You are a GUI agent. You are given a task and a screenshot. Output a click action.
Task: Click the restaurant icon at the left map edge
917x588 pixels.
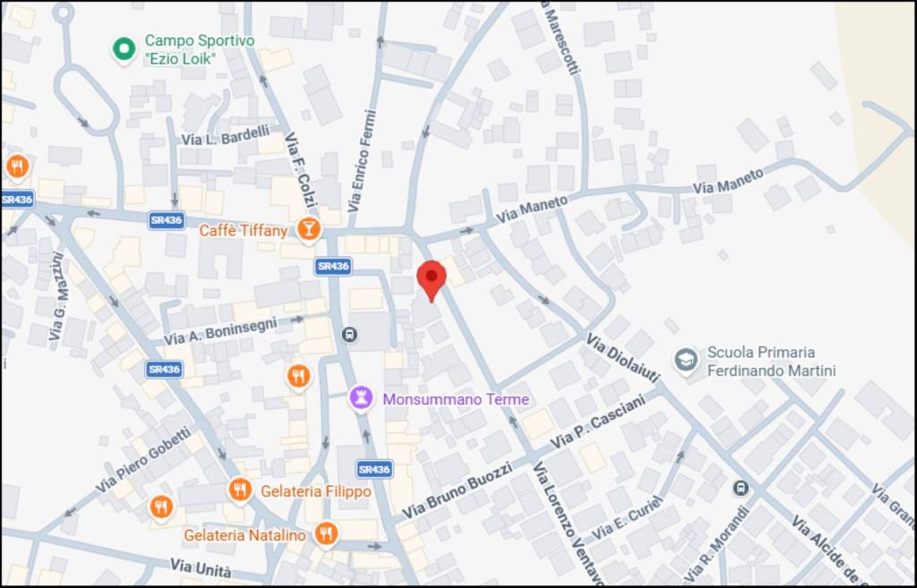point(18,167)
